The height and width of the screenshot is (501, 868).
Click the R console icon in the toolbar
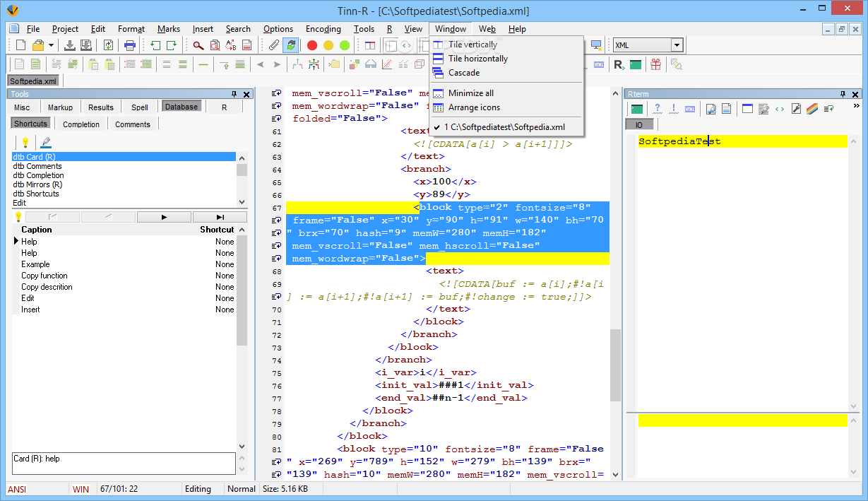(619, 64)
